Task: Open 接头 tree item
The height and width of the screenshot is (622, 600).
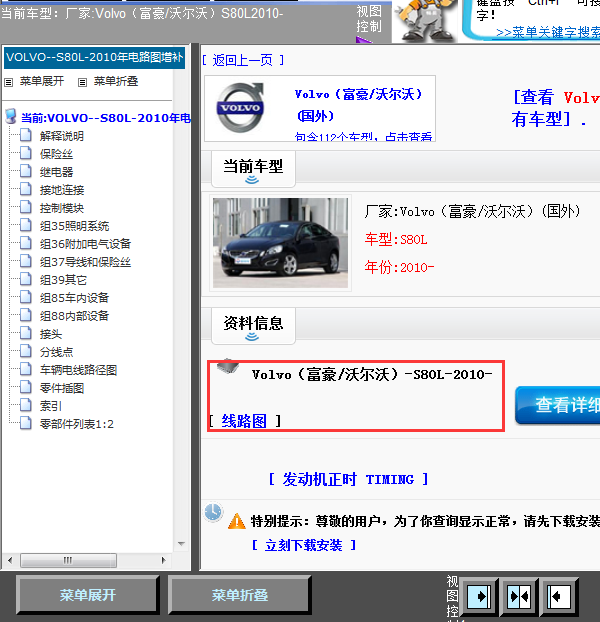Action: [x=51, y=334]
